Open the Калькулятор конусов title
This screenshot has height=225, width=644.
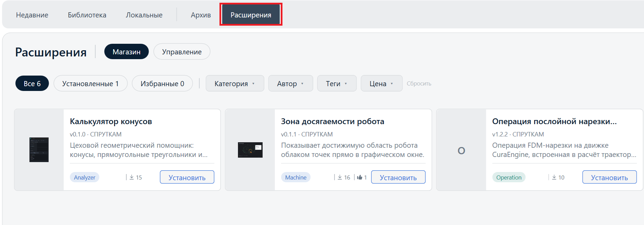pyautogui.click(x=111, y=121)
